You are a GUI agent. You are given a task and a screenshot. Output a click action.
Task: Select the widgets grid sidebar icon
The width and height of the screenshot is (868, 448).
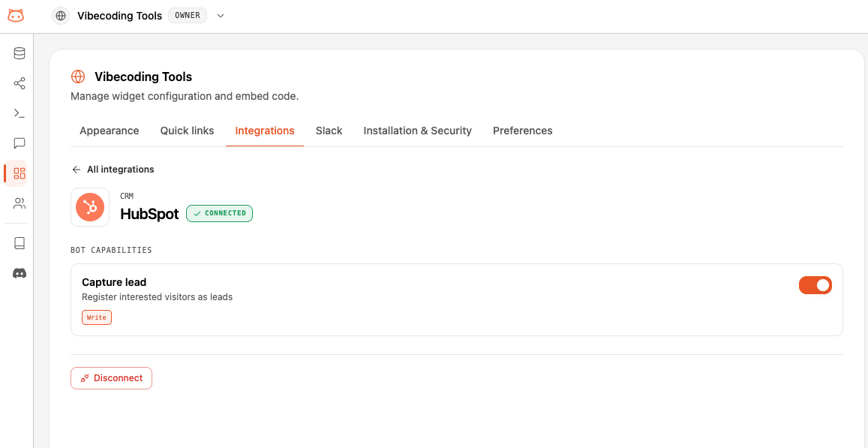20,173
